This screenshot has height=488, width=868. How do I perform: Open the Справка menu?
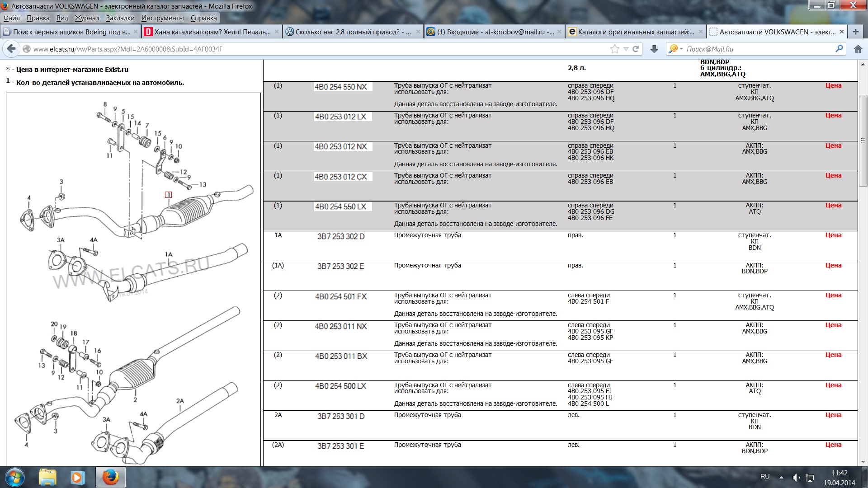click(x=204, y=18)
